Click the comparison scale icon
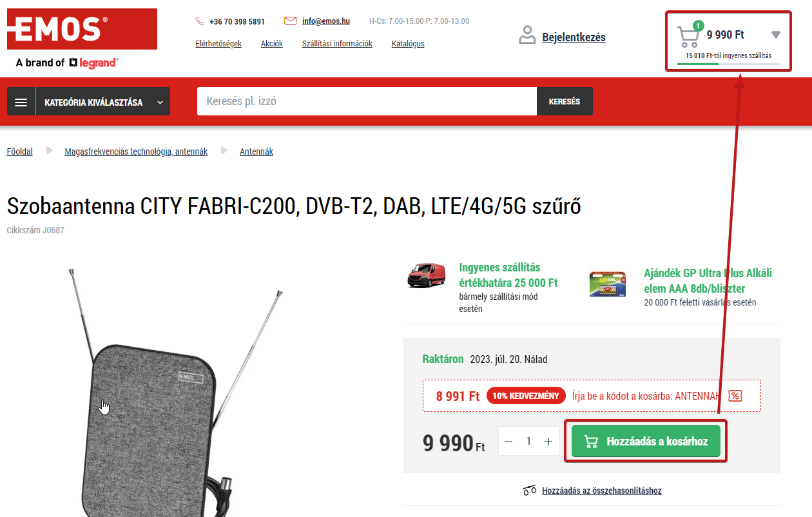 pos(530,491)
